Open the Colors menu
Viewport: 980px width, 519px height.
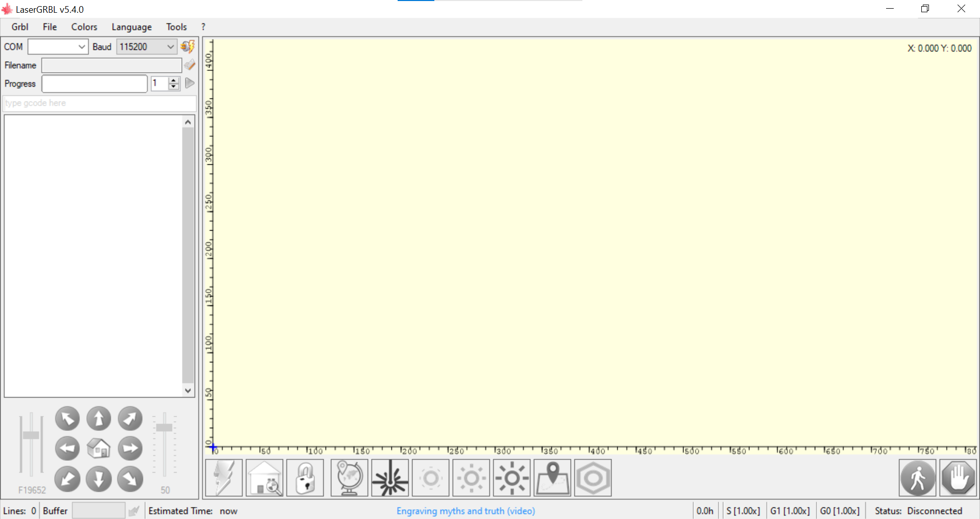coord(84,27)
